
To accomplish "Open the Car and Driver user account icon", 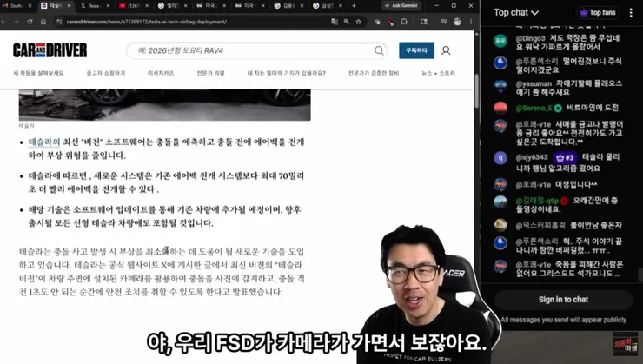I will [x=446, y=50].
